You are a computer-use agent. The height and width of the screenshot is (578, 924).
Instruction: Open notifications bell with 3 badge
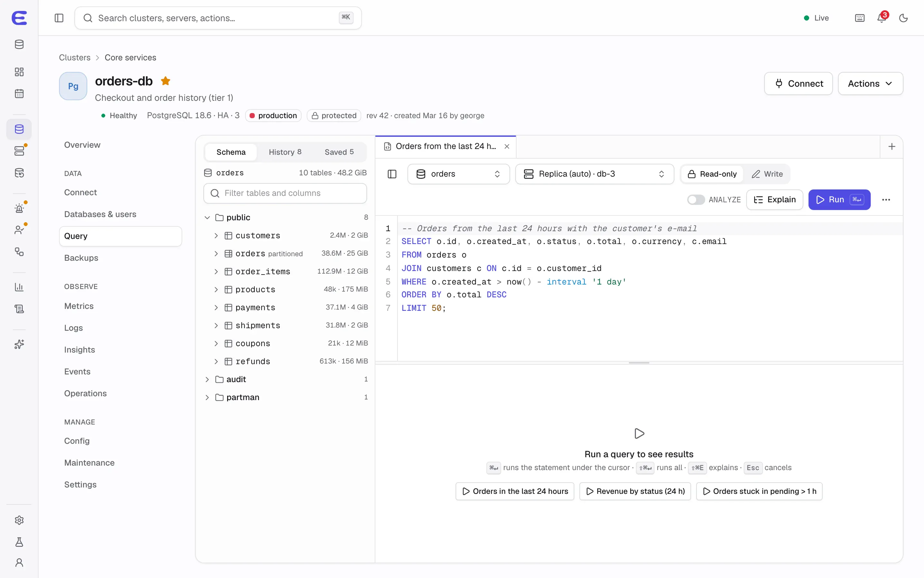tap(882, 18)
